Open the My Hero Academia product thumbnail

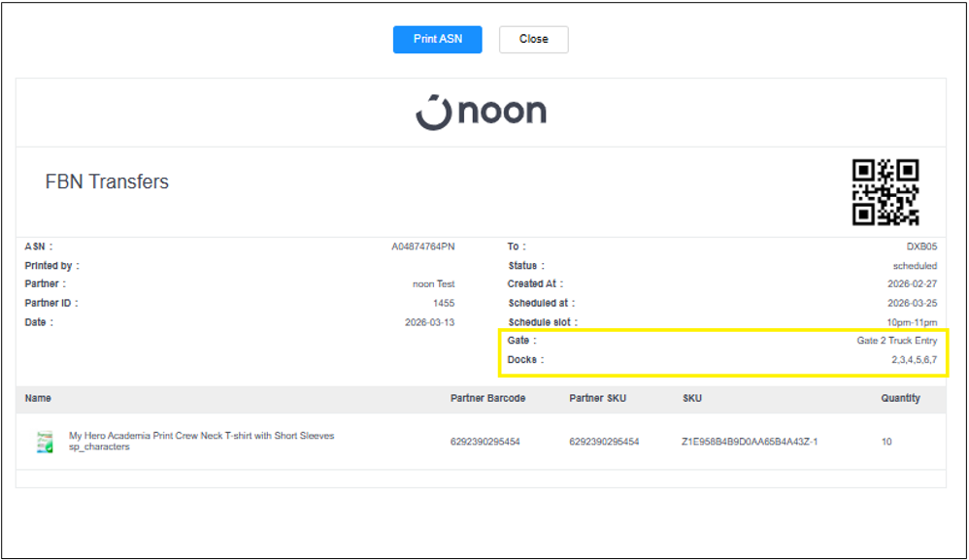44,442
